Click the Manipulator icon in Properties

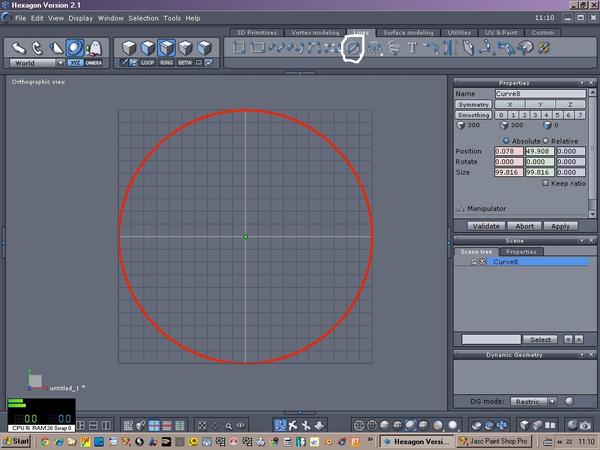pyautogui.click(x=460, y=208)
